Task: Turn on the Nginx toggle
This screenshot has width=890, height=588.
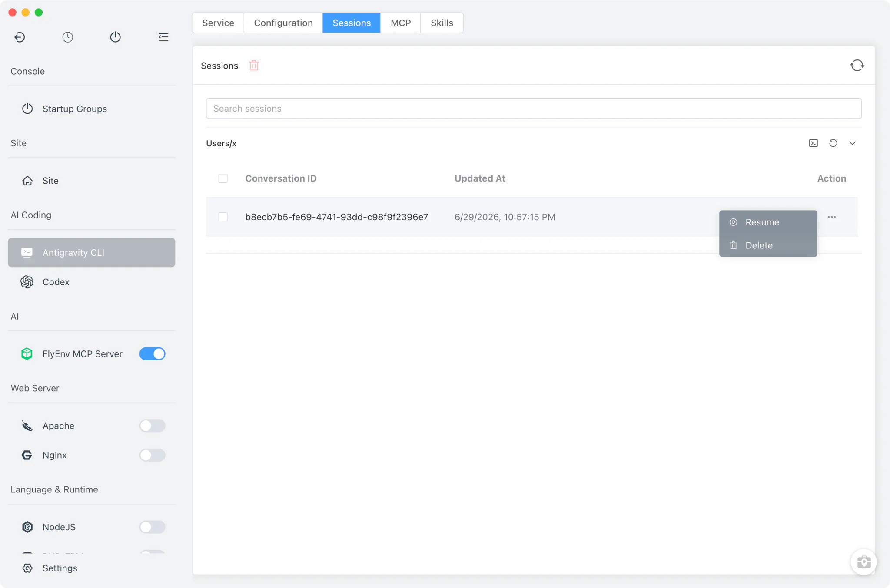Action: (x=152, y=455)
